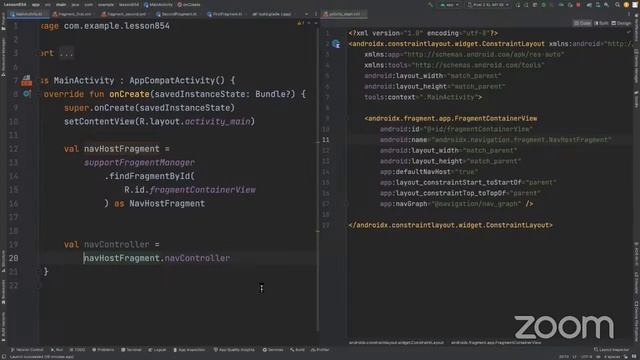Click the closing ConstraintLayout tag

coord(450,225)
